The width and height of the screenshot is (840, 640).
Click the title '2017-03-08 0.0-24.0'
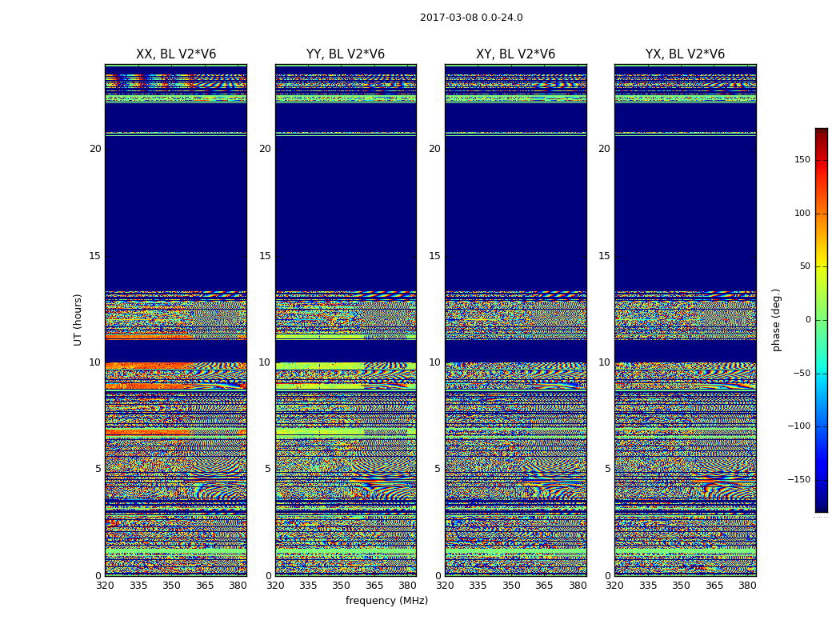[x=471, y=18]
